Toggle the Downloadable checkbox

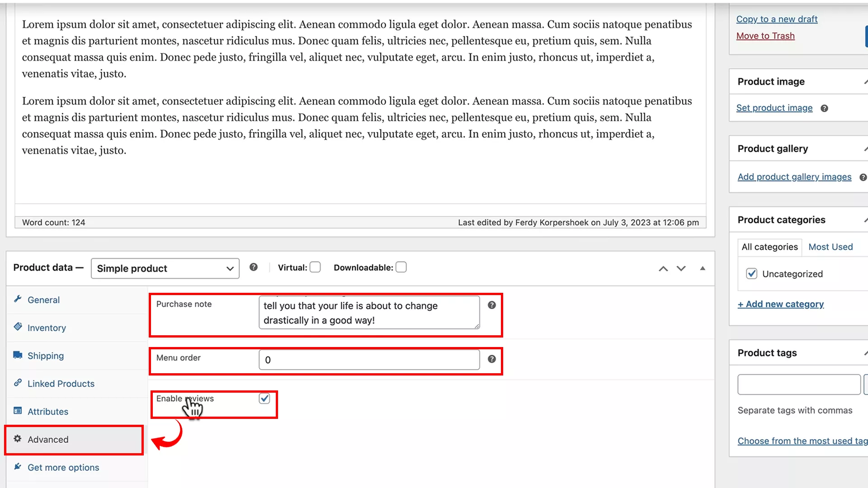click(x=401, y=267)
